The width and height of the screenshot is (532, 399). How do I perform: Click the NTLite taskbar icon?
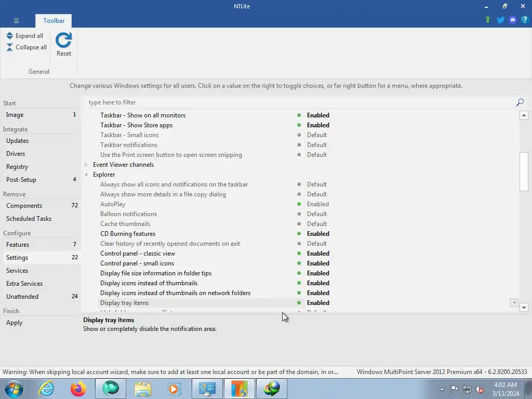pos(239,389)
